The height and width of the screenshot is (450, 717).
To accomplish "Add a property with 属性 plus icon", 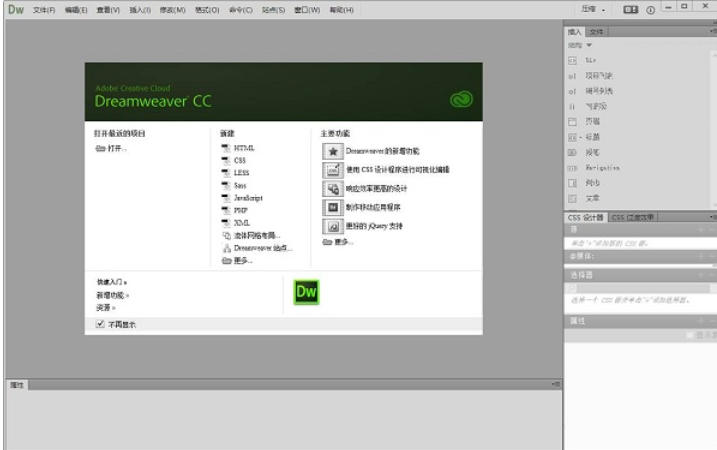I will point(701,321).
